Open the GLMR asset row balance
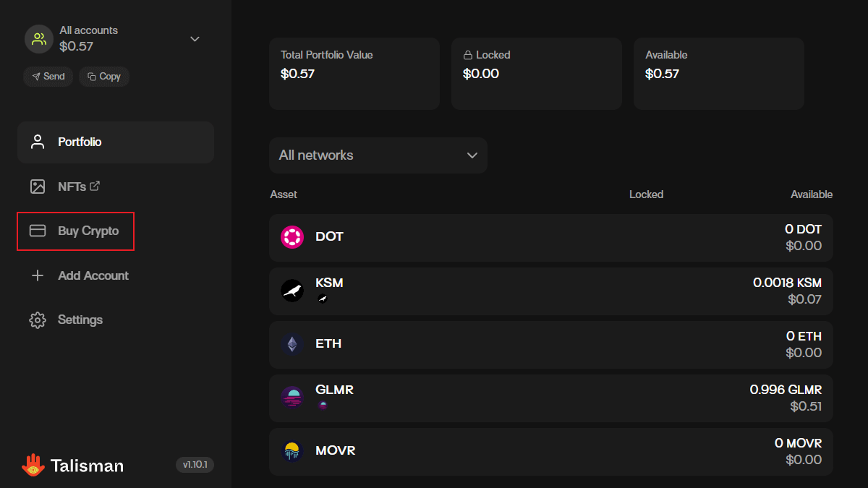The width and height of the screenshot is (868, 488). [x=786, y=398]
